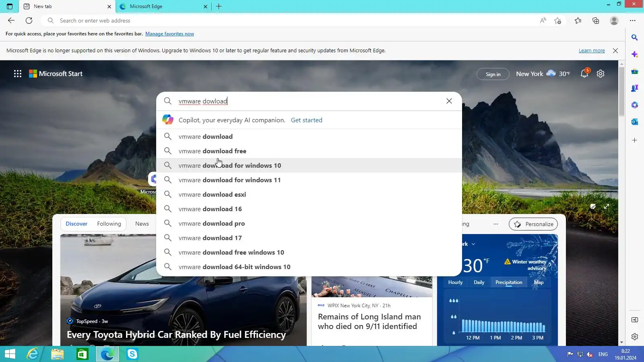Switch weather card to Hourly tab
Image resolution: width=644 pixels, height=362 pixels.
pos(456,282)
